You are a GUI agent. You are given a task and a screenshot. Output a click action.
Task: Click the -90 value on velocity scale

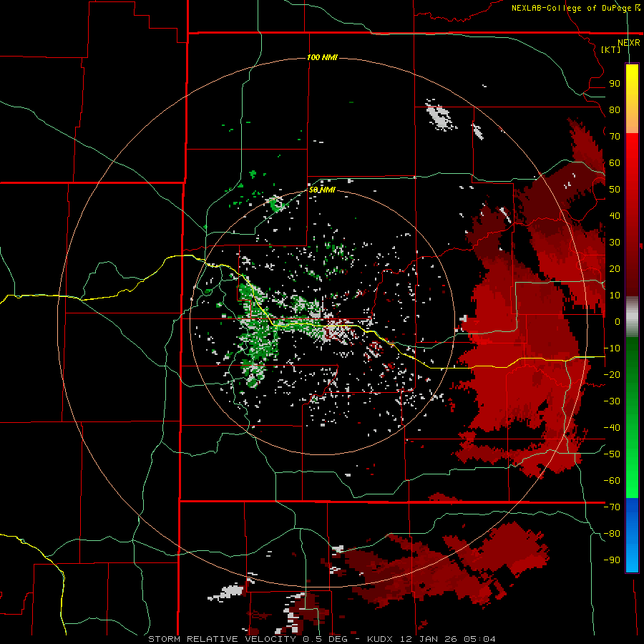[x=612, y=560]
